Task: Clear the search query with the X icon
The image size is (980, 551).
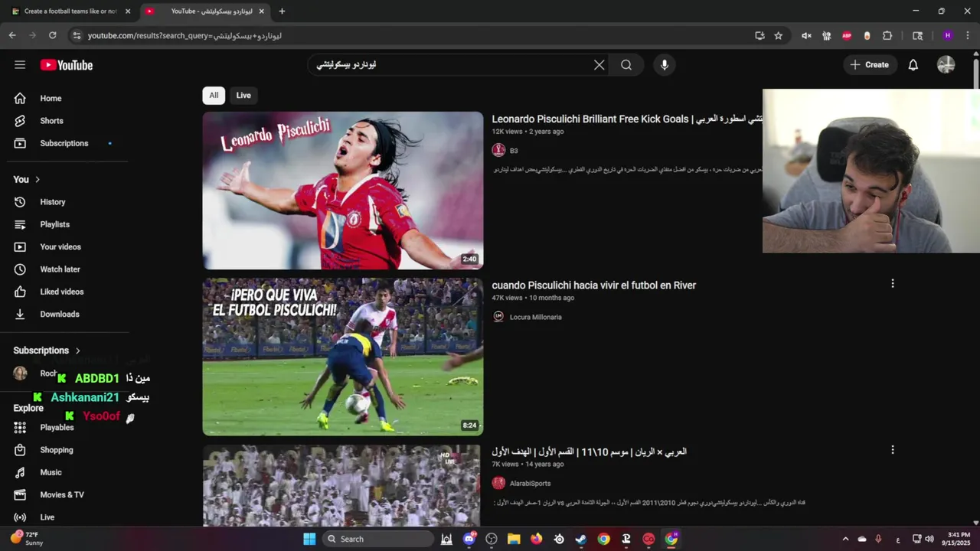Action: click(599, 65)
